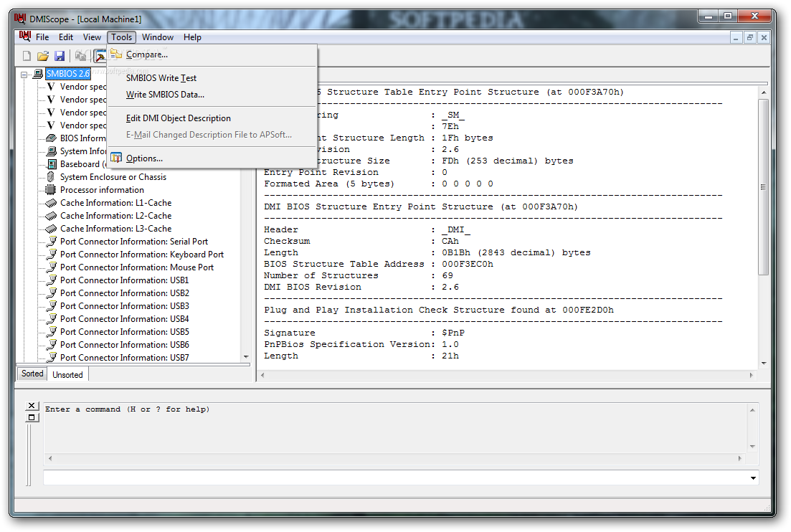The width and height of the screenshot is (791, 532).
Task: Select Port Connector Information: USB3
Action: (x=125, y=306)
